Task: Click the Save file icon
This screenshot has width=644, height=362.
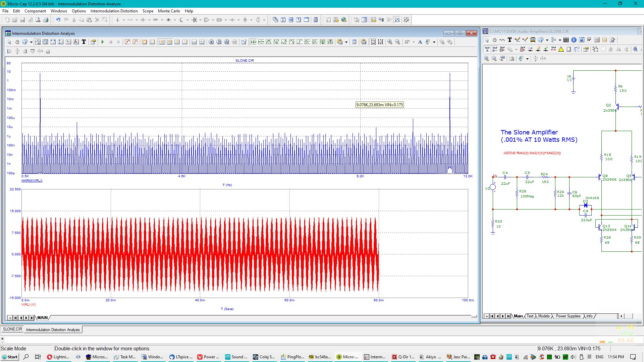Action: (22, 20)
